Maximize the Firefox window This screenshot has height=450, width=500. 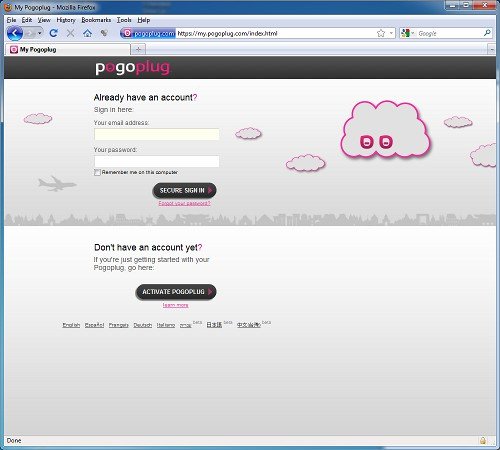pos(466,5)
